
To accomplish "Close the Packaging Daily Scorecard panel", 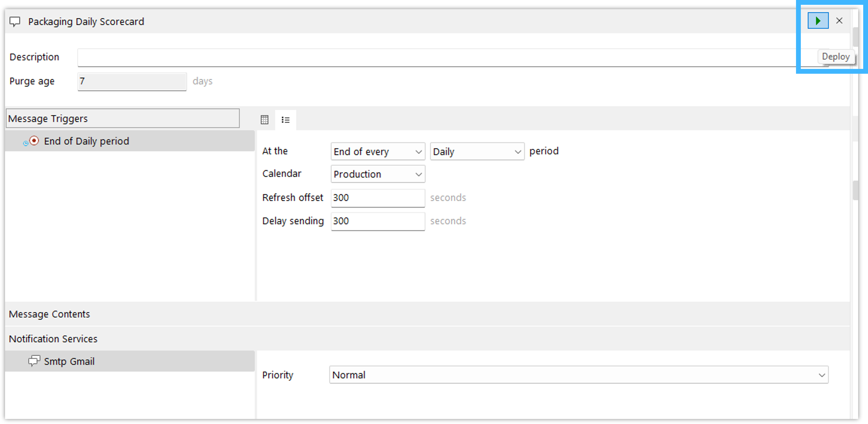I will click(839, 21).
